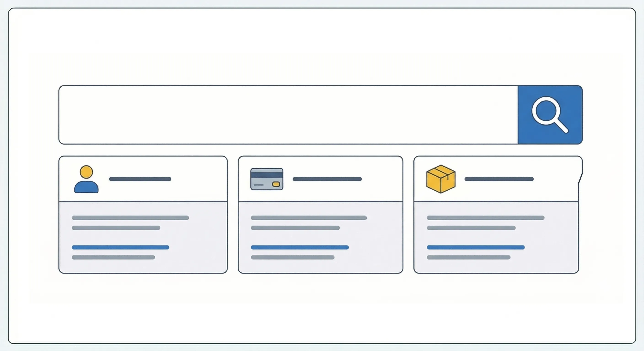The height and width of the screenshot is (351, 644).
Task: Select the user profile person icon
Action: pyautogui.click(x=86, y=179)
